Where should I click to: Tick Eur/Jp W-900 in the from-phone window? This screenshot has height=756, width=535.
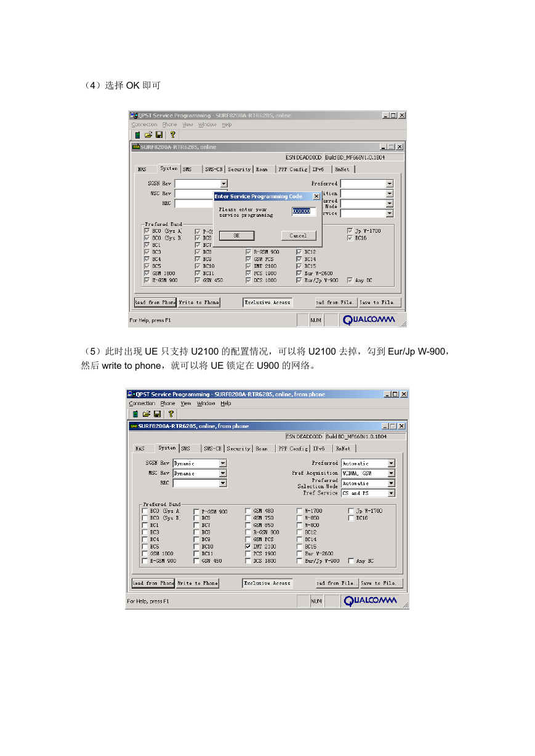coord(299,561)
